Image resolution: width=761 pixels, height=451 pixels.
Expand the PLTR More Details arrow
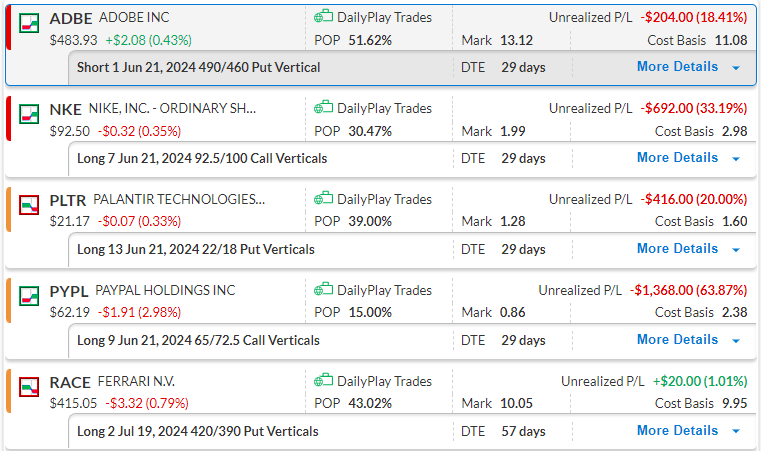coord(736,250)
